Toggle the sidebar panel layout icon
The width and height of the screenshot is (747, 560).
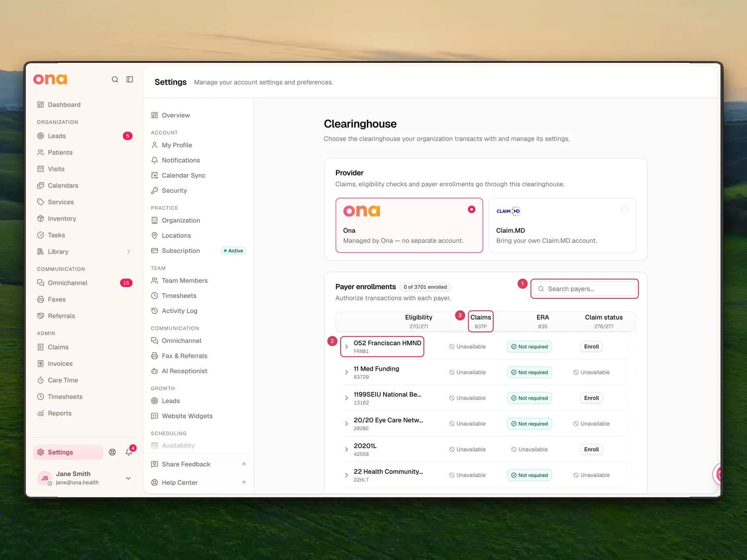(x=130, y=79)
